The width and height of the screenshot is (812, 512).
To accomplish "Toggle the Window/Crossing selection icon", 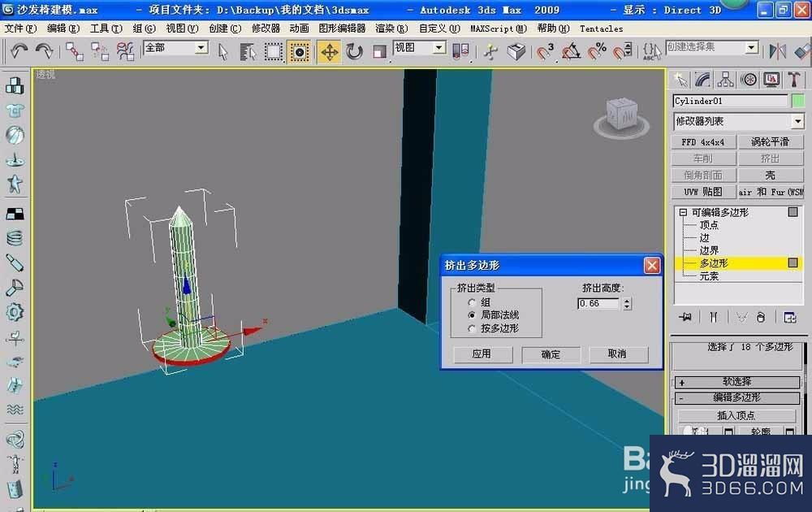I will click(x=299, y=52).
